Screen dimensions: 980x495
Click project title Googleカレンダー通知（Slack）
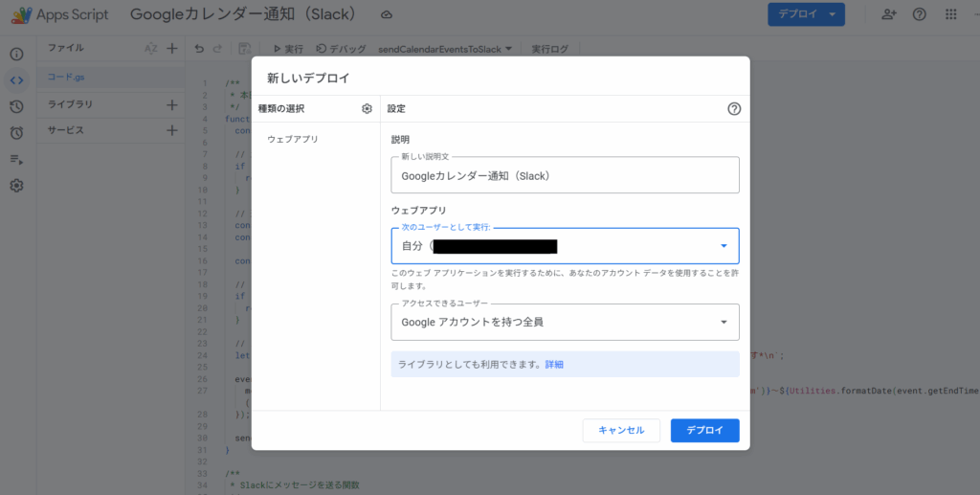pyautogui.click(x=244, y=15)
